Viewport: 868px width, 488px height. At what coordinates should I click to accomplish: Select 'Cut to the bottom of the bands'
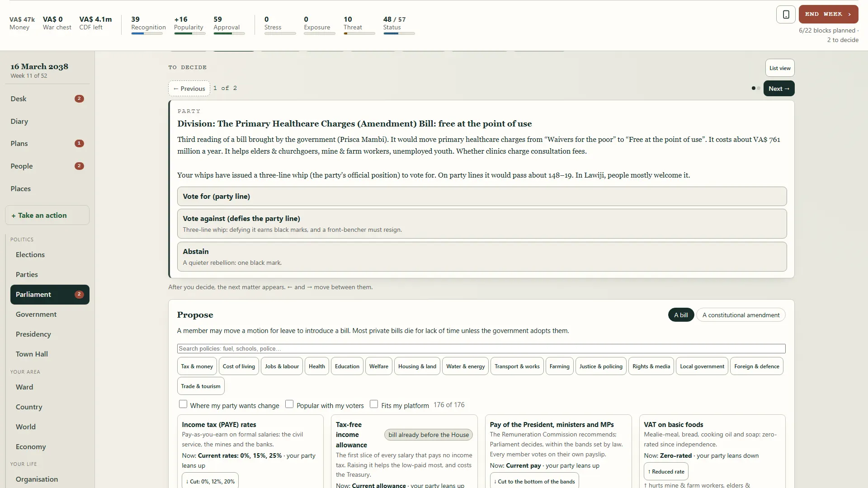(x=534, y=481)
